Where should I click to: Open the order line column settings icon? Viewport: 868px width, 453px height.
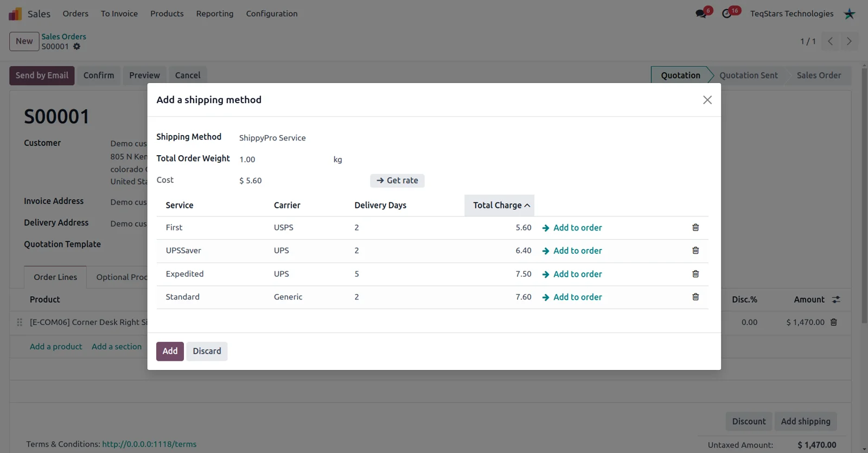click(836, 299)
